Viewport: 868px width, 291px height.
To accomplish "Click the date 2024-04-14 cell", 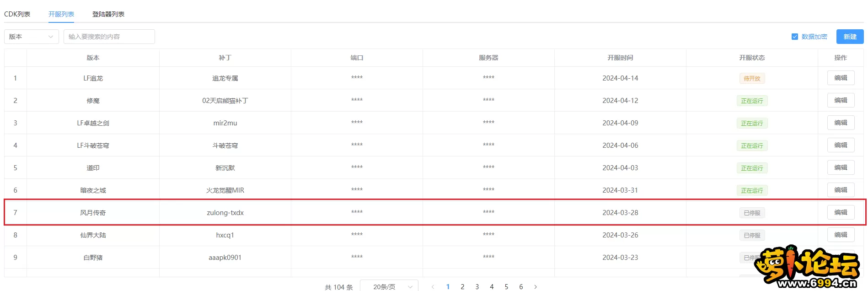I will click(620, 78).
